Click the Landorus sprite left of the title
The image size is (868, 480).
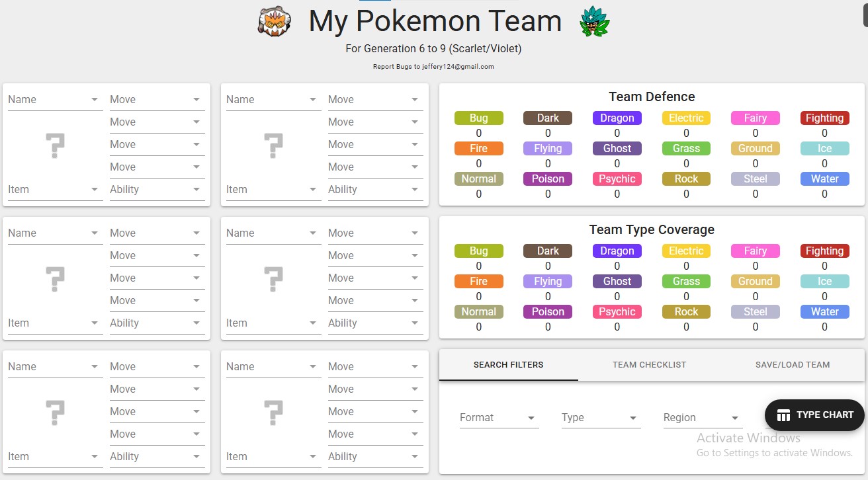coord(274,22)
